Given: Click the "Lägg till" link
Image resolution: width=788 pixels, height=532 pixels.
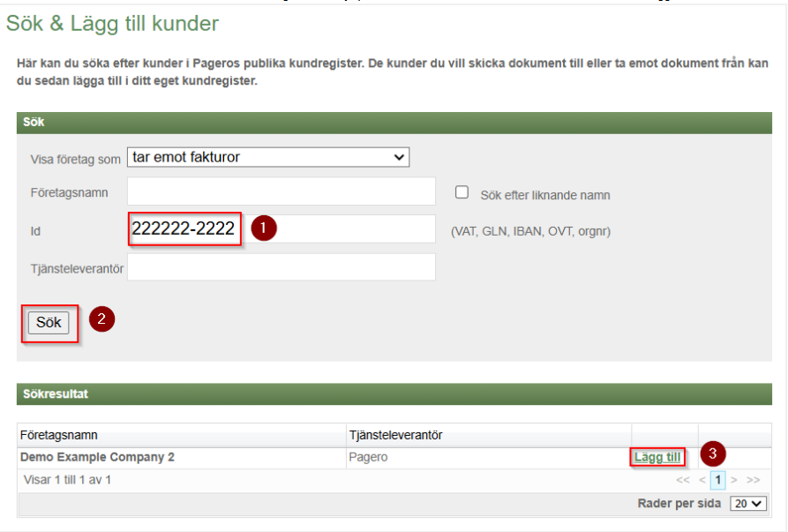Looking at the screenshot, I should [x=657, y=457].
